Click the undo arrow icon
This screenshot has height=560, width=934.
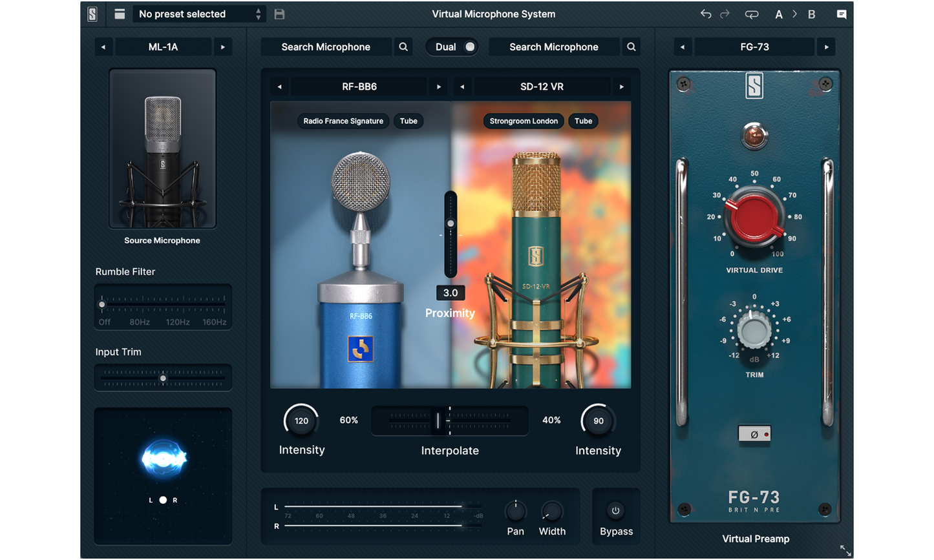pos(706,14)
